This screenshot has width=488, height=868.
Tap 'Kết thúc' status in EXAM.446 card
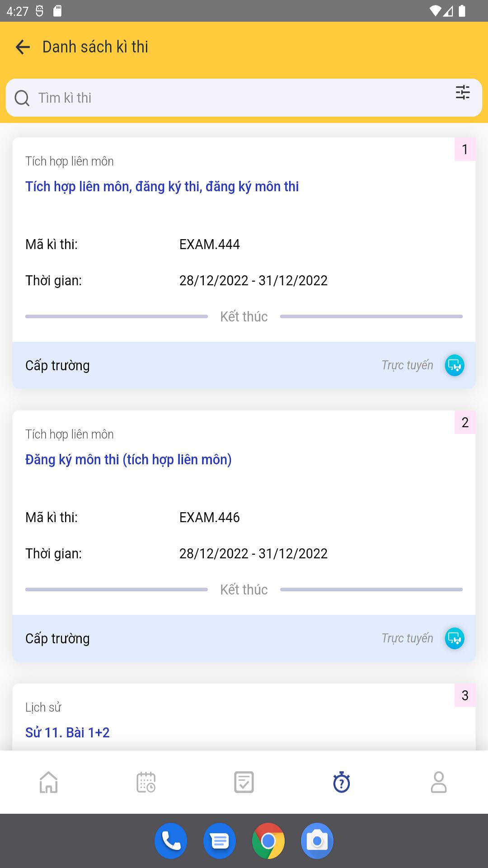244,590
